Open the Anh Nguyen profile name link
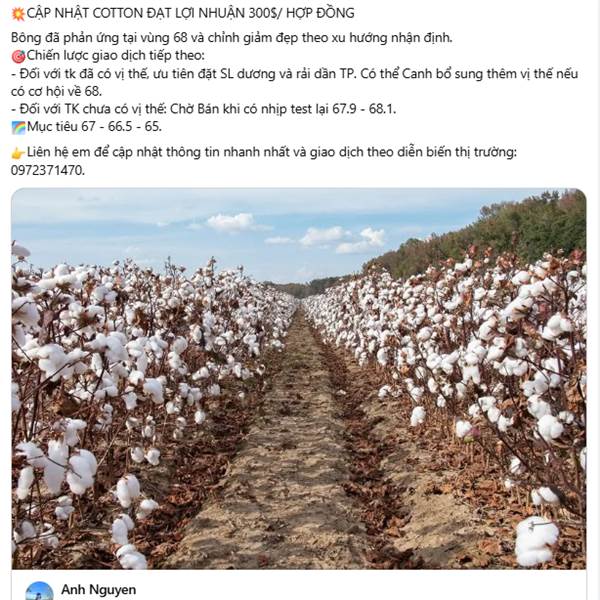The width and height of the screenshot is (600, 600). pos(98,590)
